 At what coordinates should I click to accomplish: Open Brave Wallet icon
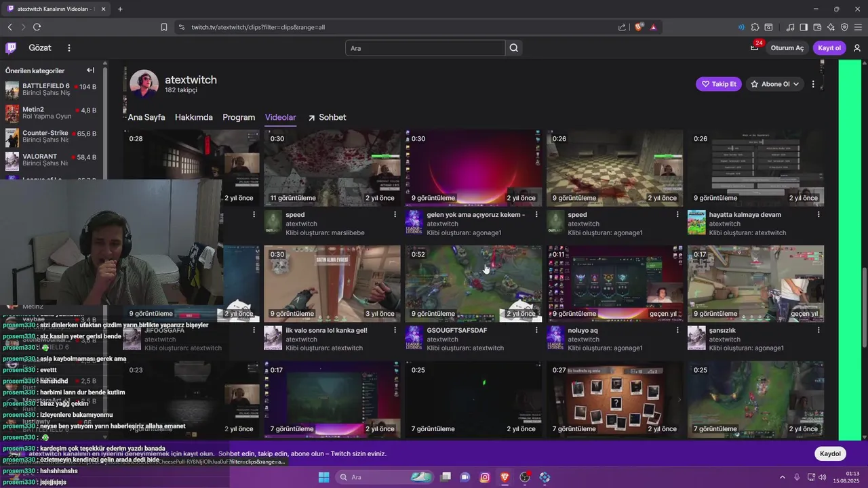coord(817,27)
